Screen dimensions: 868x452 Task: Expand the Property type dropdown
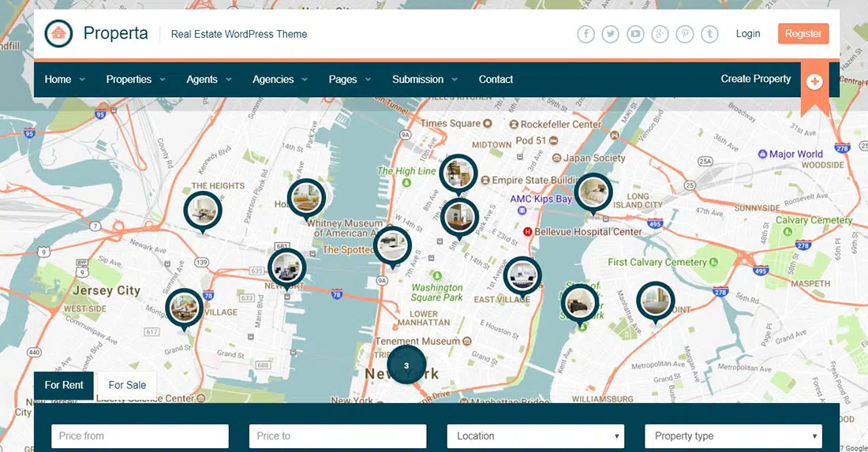[x=733, y=436]
